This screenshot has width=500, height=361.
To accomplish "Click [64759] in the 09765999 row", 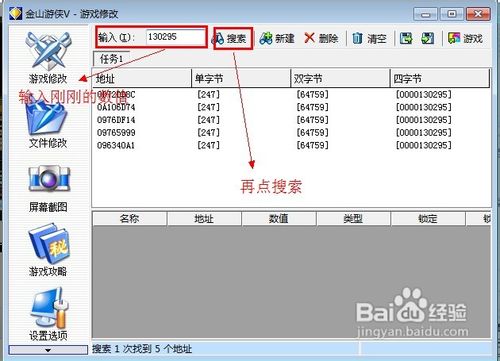I will pyautogui.click(x=312, y=133).
